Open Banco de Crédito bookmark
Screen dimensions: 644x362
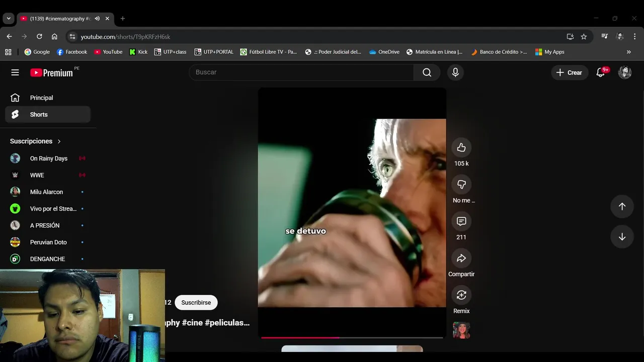[499, 52]
